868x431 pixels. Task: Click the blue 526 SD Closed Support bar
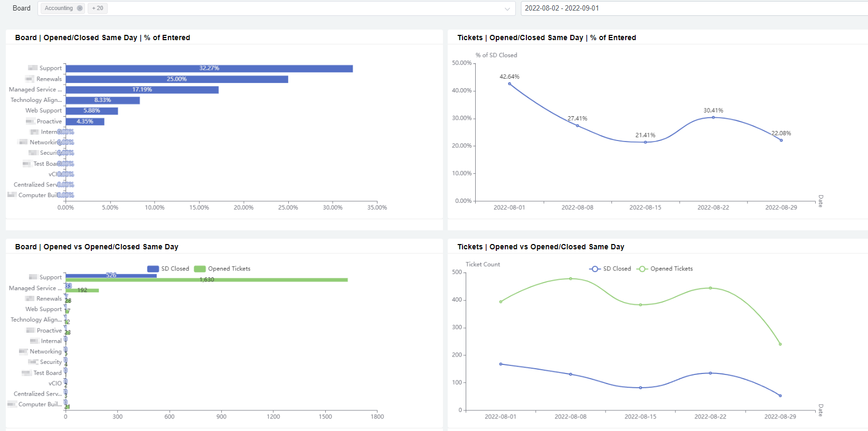point(111,275)
